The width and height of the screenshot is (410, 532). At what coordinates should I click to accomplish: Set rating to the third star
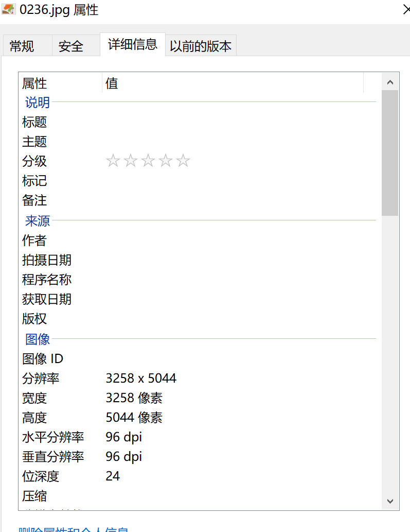click(148, 161)
